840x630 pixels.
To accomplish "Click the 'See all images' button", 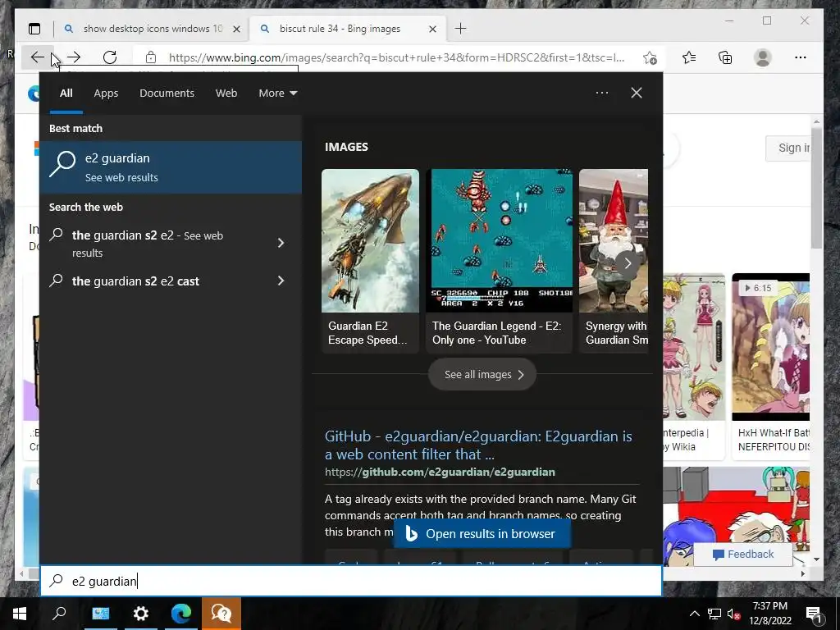I will (482, 374).
